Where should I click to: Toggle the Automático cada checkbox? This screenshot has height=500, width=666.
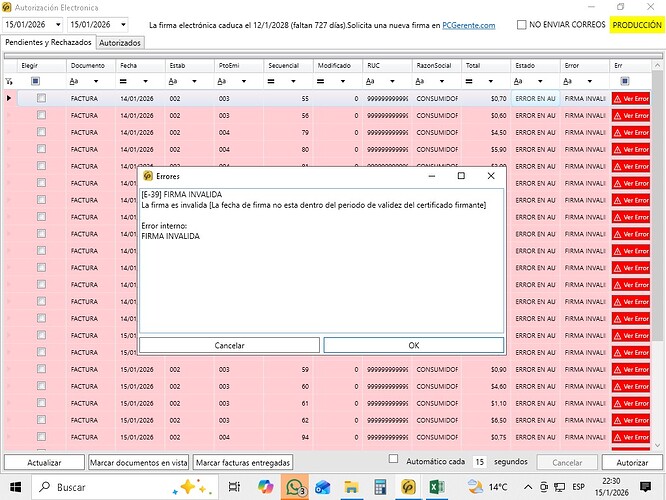point(393,460)
